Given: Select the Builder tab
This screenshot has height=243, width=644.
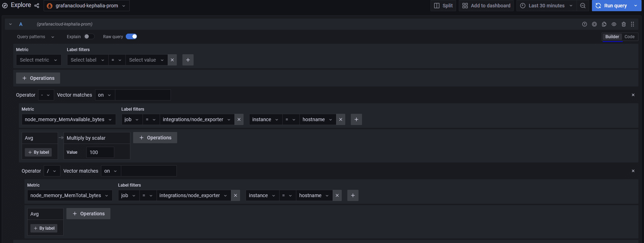Looking at the screenshot, I should click(612, 37).
